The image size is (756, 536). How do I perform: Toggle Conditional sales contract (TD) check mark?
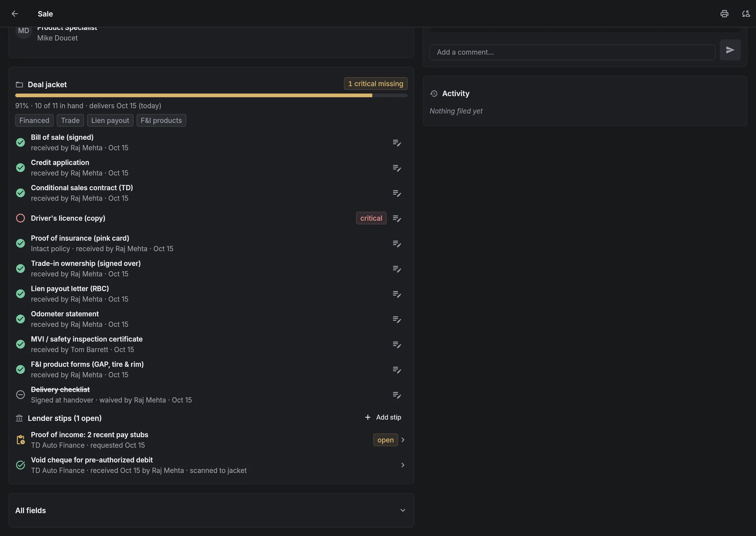pyautogui.click(x=20, y=193)
